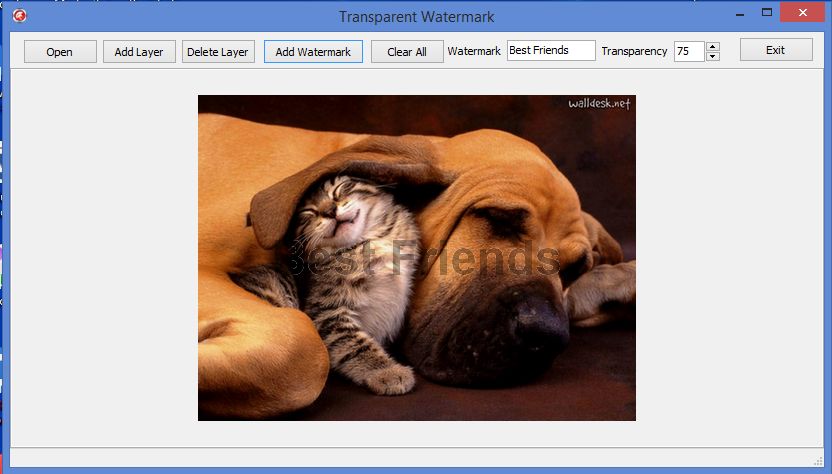
Task: Close the Transparent Watermark window
Action: [802, 12]
